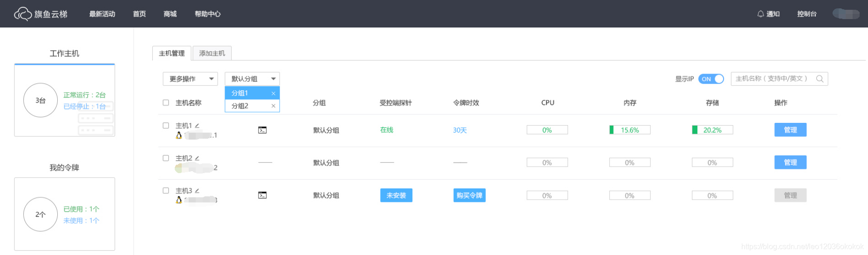This screenshot has height=255, width=868.
Task: Open 帮助中心 in top navigation
Action: point(208,14)
